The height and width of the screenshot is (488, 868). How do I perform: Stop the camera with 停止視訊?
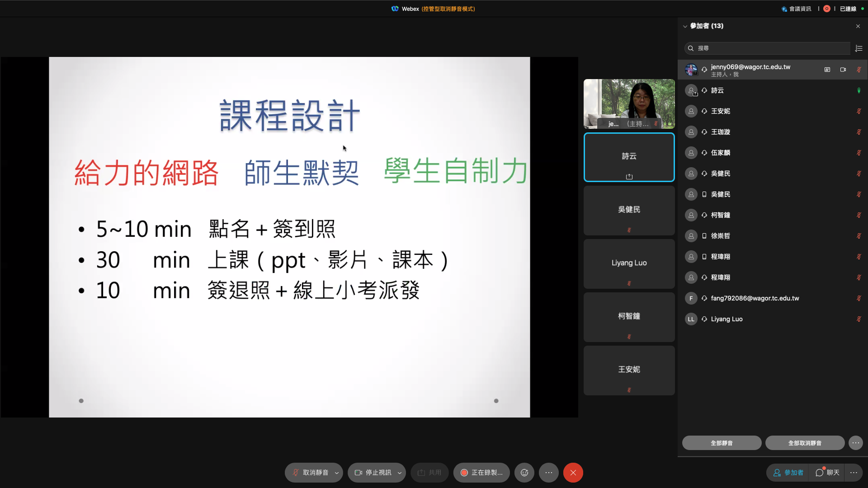373,473
